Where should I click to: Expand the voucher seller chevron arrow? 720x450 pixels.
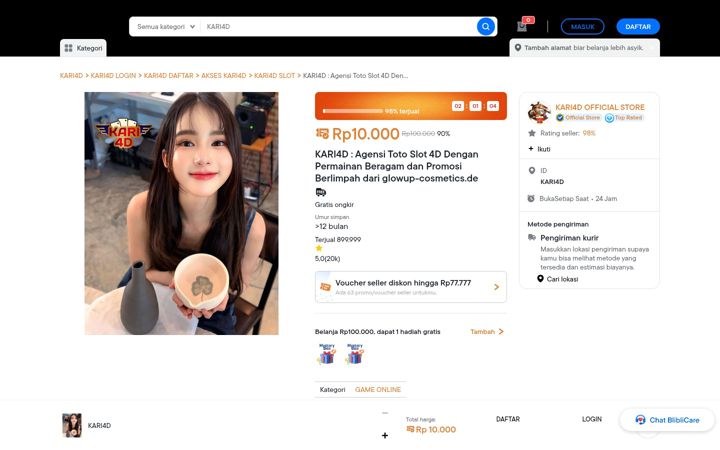point(496,287)
